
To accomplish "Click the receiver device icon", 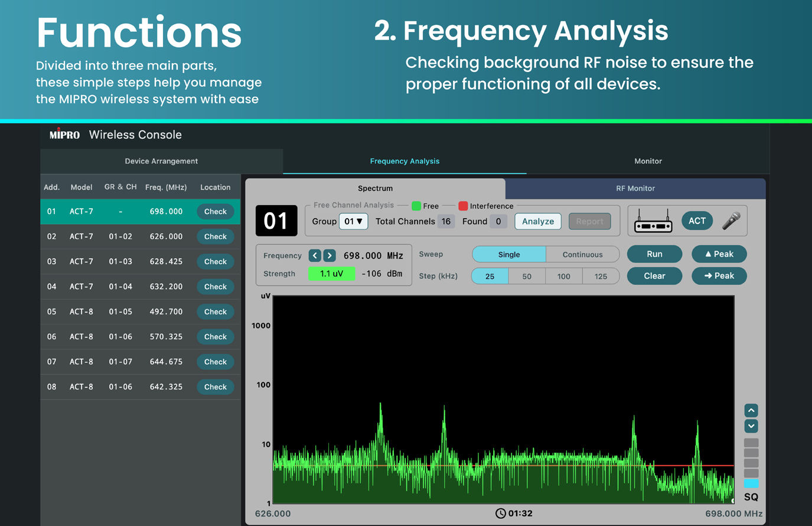I will (x=653, y=222).
